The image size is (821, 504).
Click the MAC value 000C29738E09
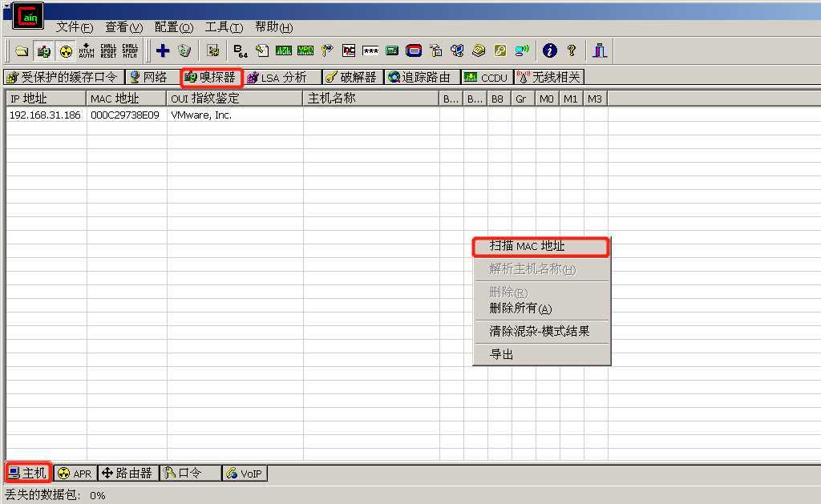pos(125,115)
